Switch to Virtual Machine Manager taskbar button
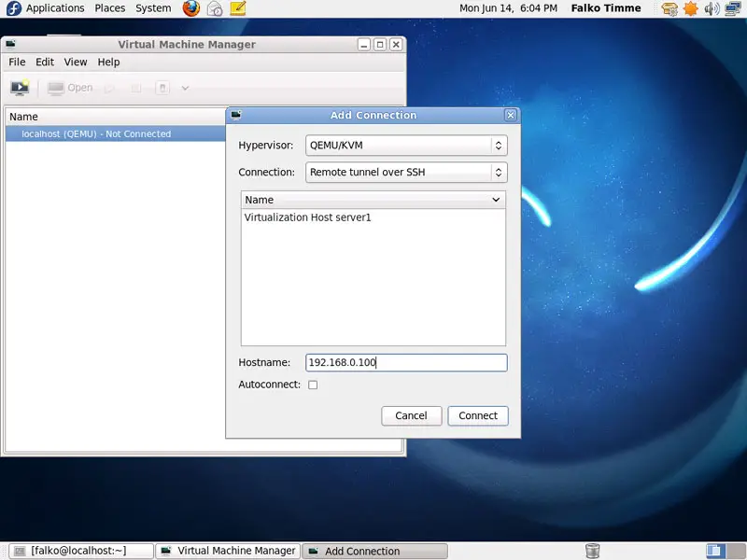747x560 pixels. tap(229, 551)
